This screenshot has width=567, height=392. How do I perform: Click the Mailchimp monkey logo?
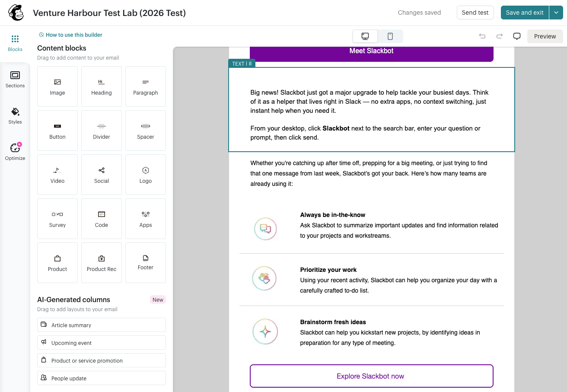(x=16, y=13)
